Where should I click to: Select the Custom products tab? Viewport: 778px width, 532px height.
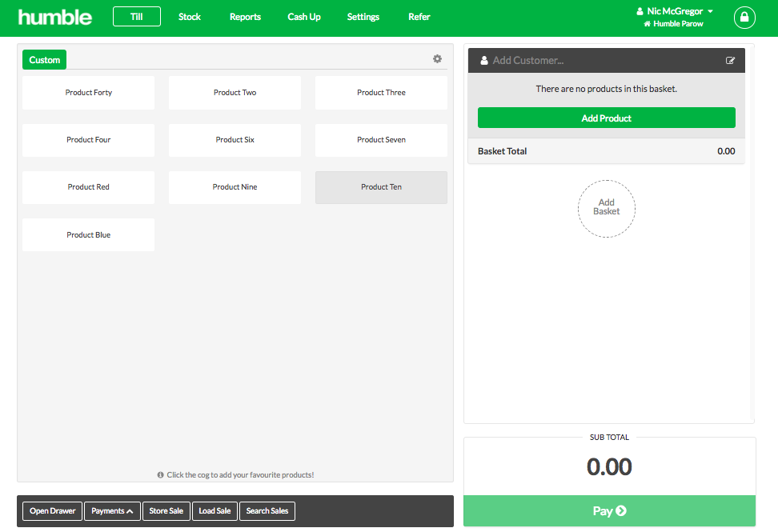pos(45,60)
